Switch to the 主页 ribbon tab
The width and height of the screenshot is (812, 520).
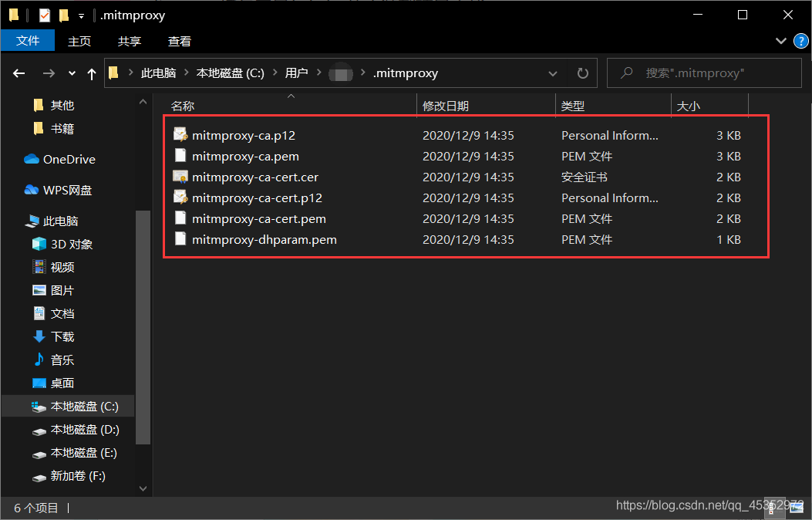(79, 42)
